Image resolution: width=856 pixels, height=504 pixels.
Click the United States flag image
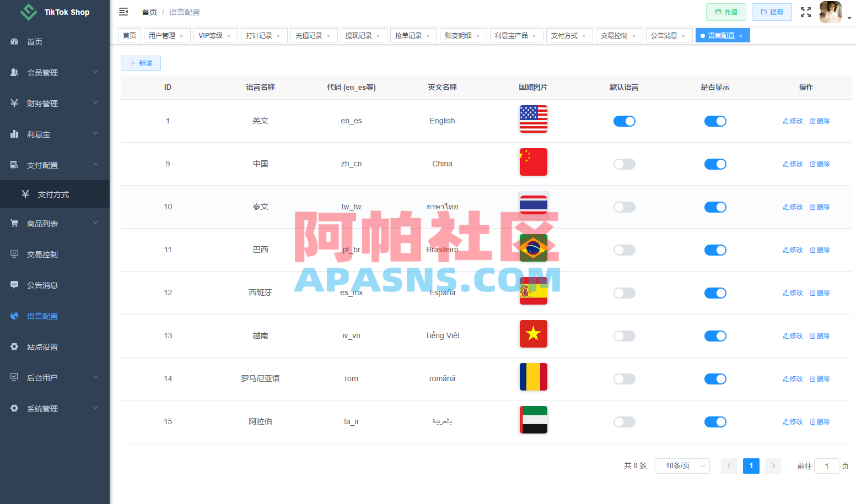(534, 119)
